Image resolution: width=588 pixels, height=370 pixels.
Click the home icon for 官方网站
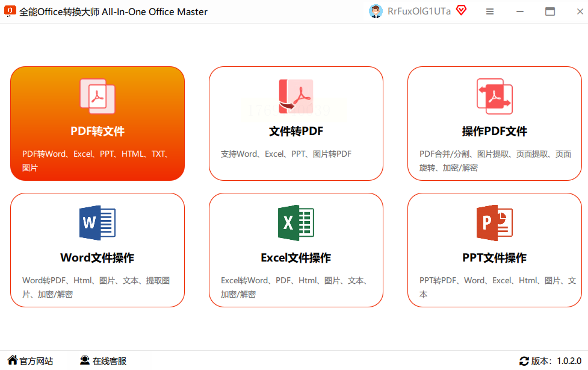click(x=13, y=360)
